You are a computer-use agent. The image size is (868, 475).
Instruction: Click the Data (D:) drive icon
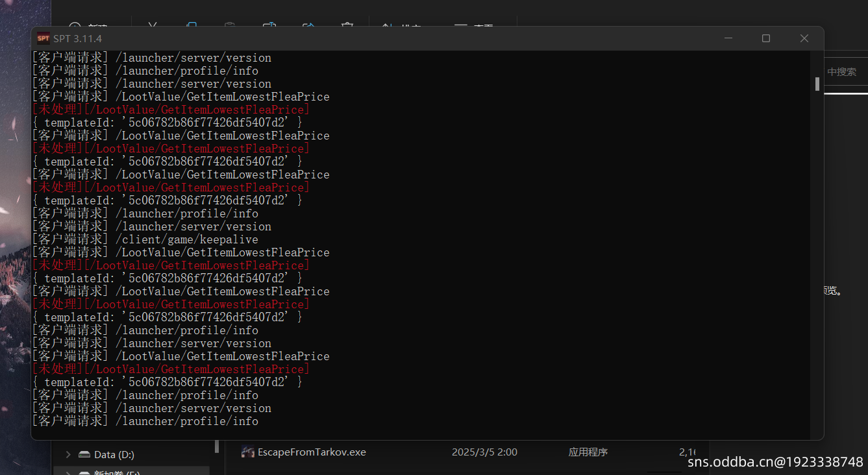(x=84, y=454)
